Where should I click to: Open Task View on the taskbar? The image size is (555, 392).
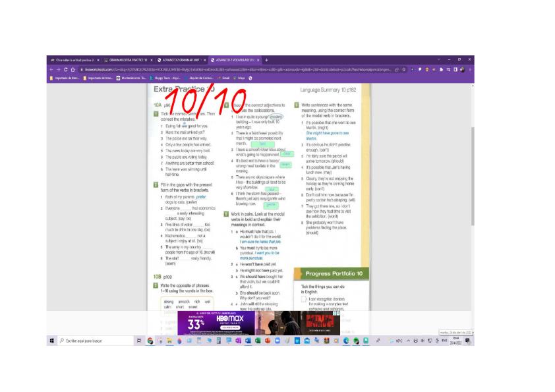point(138,341)
